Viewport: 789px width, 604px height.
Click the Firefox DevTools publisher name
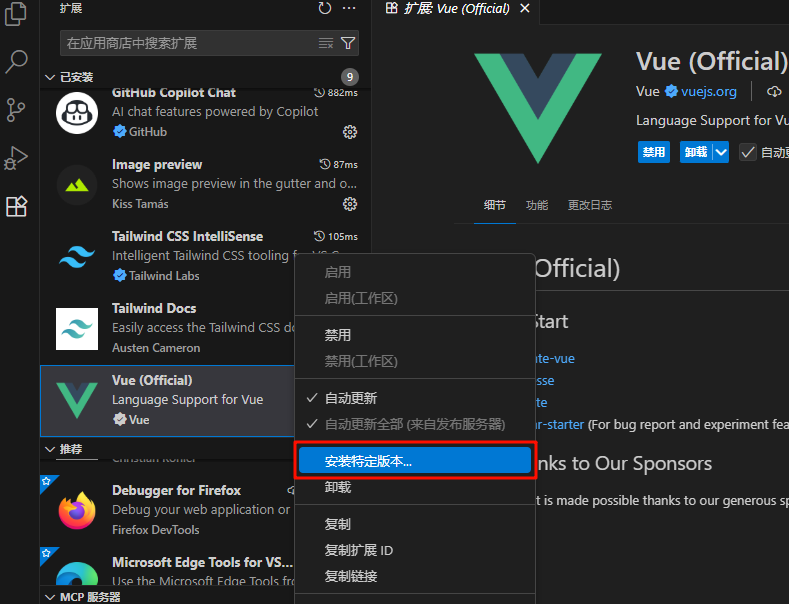point(155,530)
